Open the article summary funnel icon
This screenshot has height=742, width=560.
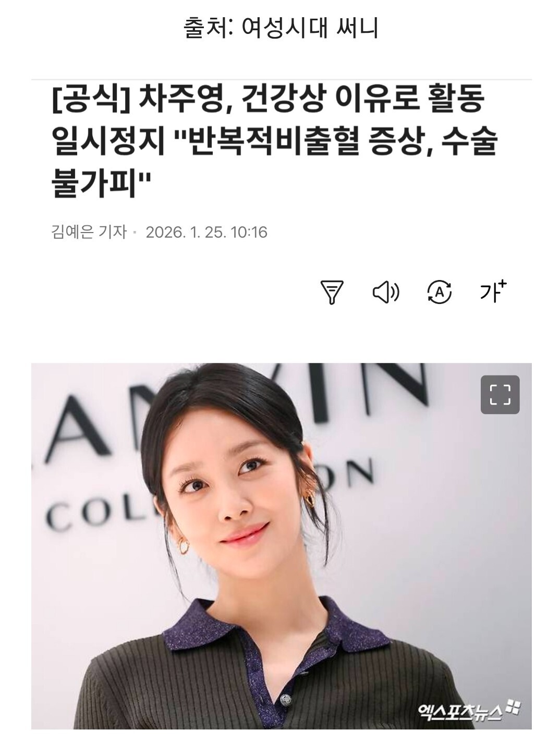pos(332,292)
